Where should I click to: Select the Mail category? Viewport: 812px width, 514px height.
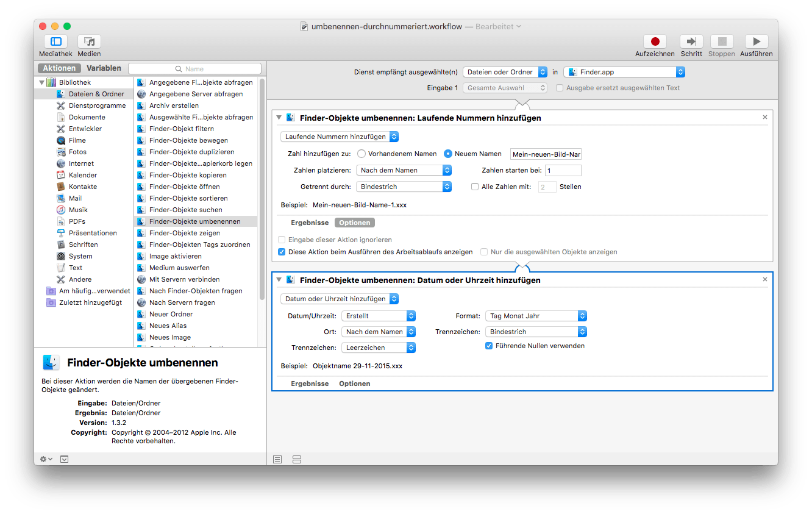coord(75,198)
